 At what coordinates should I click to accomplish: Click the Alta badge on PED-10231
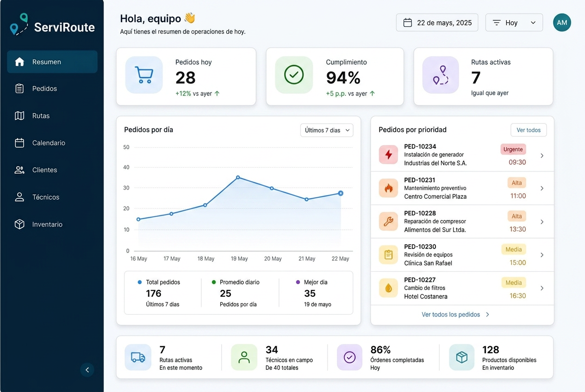pyautogui.click(x=517, y=183)
